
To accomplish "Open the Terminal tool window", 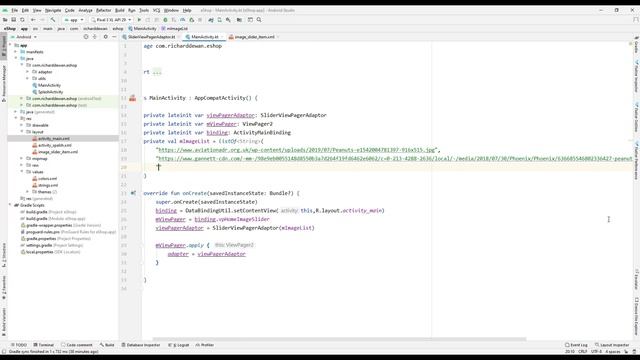I will (43, 345).
